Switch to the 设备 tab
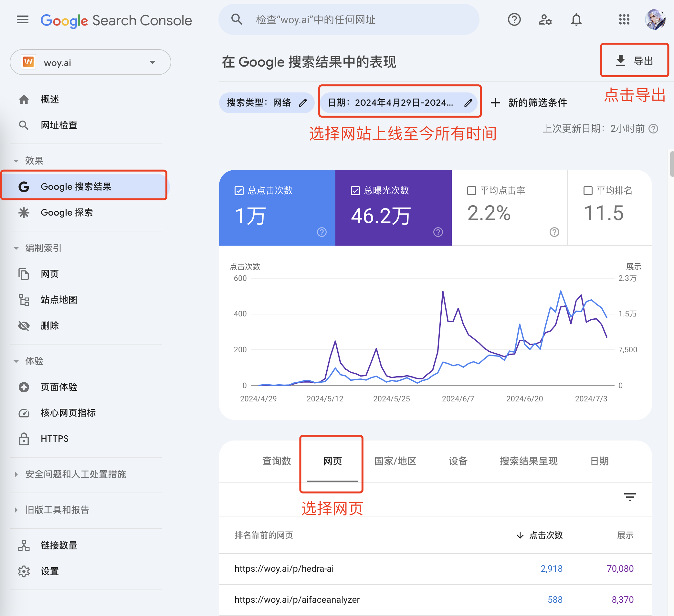The height and width of the screenshot is (616, 674). coord(458,461)
